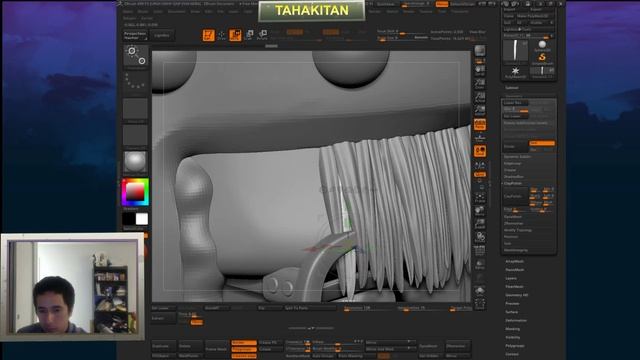Select the SimpleBrush tool icon in Tool panel

tap(542, 58)
